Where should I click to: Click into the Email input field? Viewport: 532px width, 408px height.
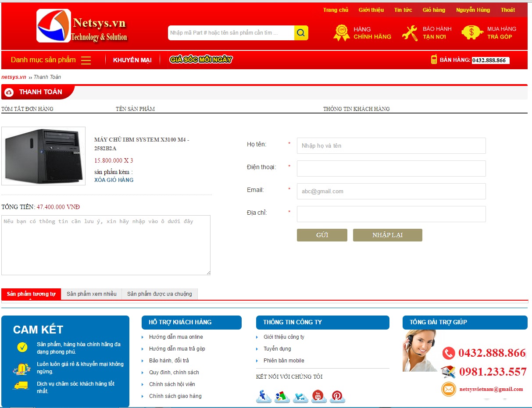pos(391,192)
